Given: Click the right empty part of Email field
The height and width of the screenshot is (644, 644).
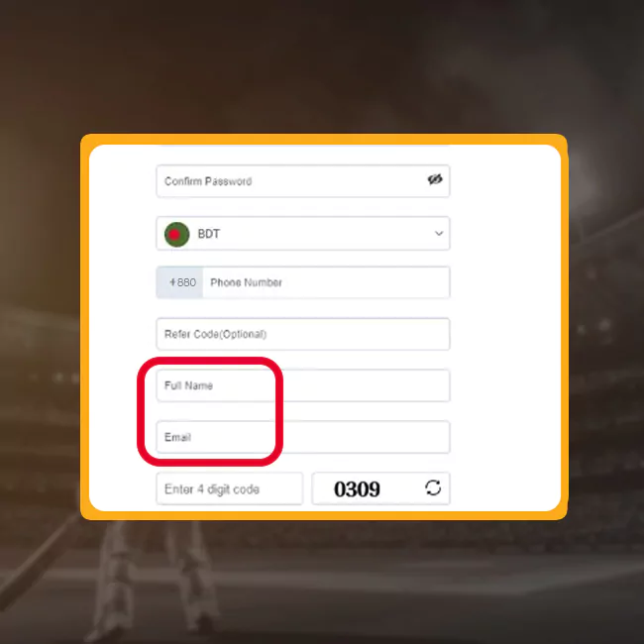Looking at the screenshot, I should click(366, 437).
